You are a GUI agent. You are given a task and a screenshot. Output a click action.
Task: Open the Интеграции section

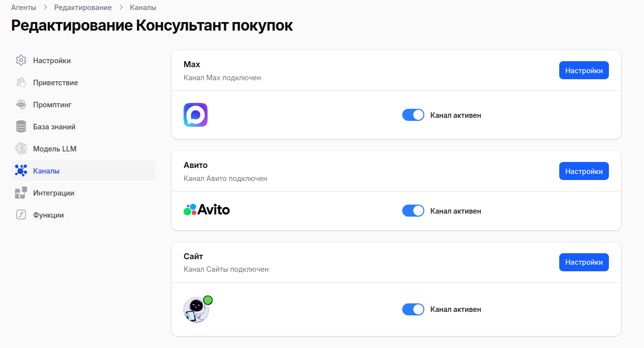tap(83, 193)
